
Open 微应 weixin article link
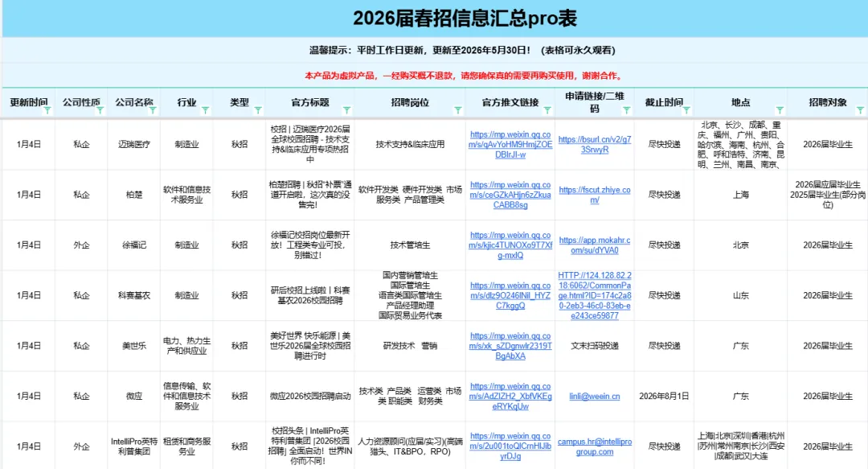[510, 397]
